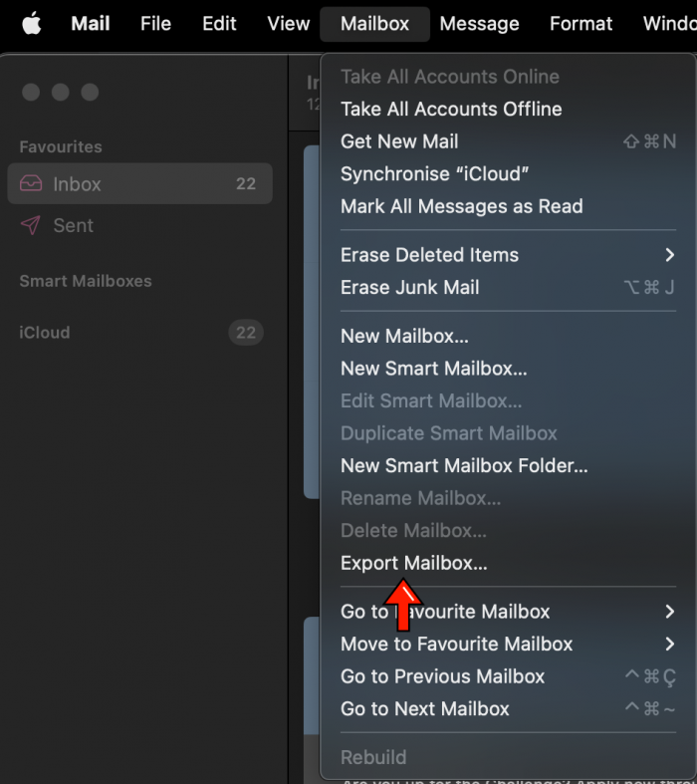Click the Inbox unread count 22

tap(246, 183)
